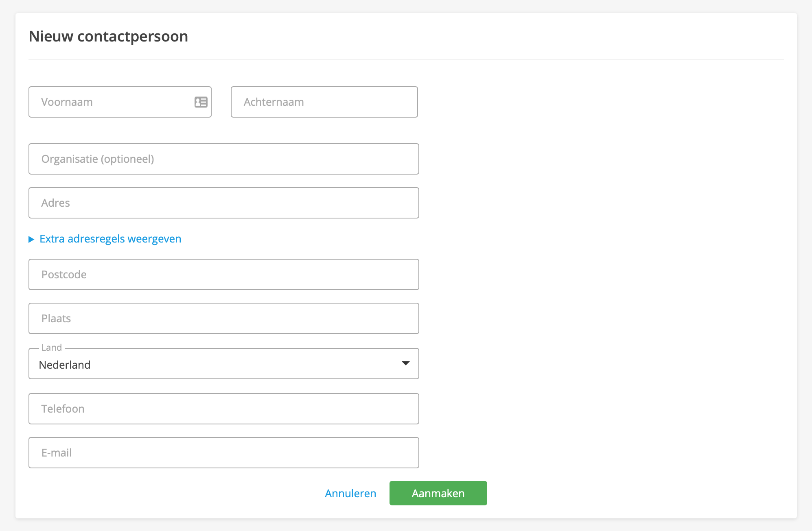Select the Postcode input field

[x=224, y=275]
